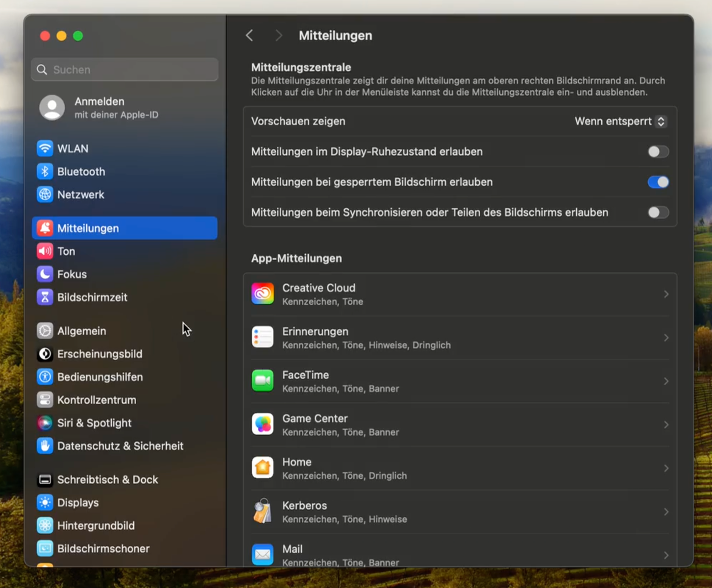Open Datenschutz & Sicherheit settings

coord(120,446)
